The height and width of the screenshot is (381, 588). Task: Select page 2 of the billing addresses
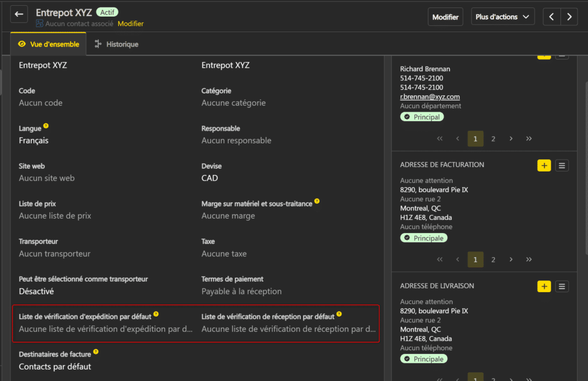click(x=493, y=259)
